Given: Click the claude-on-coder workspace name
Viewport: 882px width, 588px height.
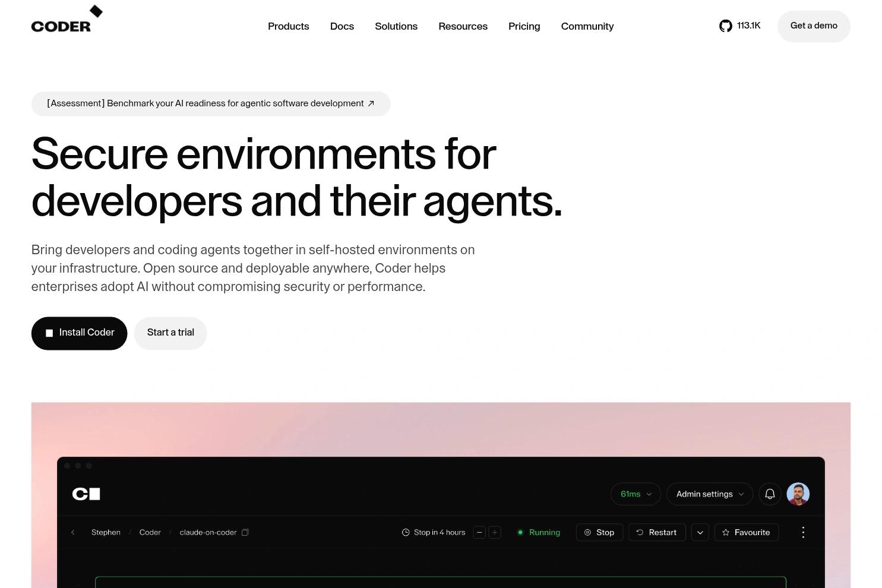Looking at the screenshot, I should point(208,533).
